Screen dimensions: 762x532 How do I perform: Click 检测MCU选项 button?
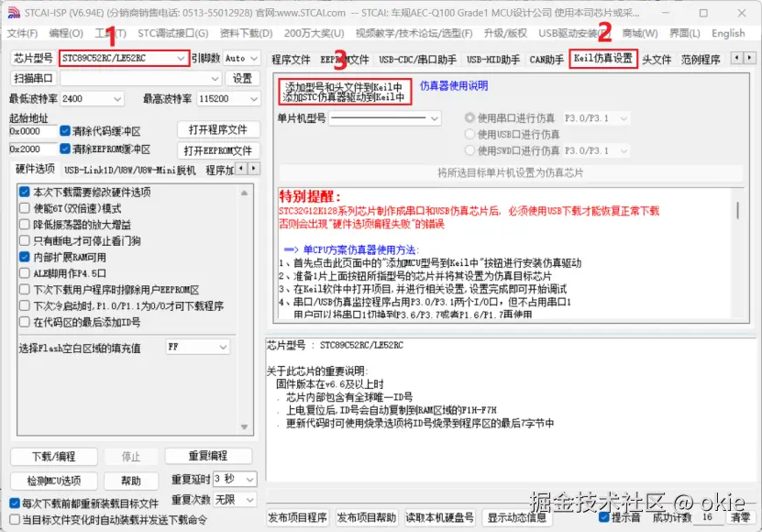(54, 481)
